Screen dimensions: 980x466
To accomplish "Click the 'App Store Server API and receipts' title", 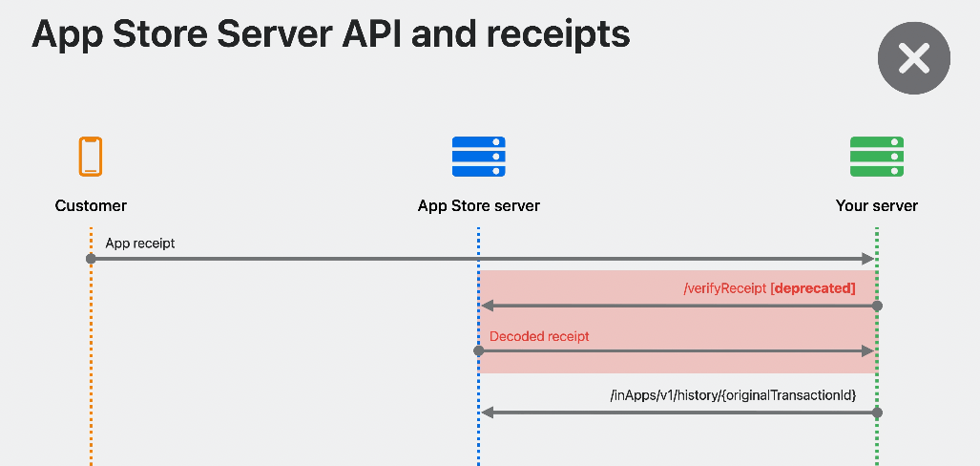I will (330, 34).
